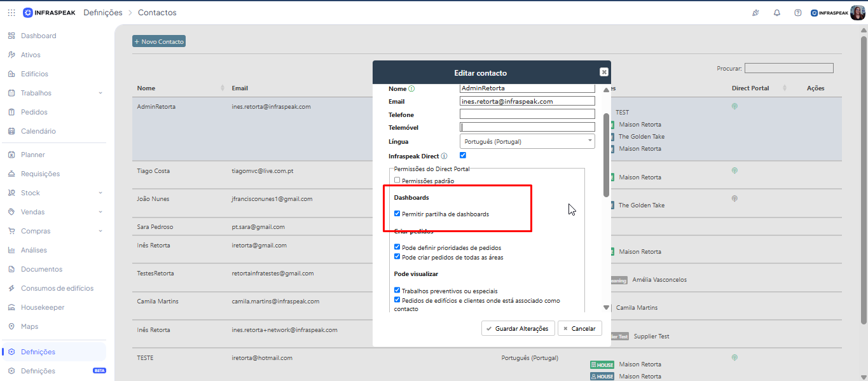
Task: Click the Telemóvel input field
Action: point(527,127)
